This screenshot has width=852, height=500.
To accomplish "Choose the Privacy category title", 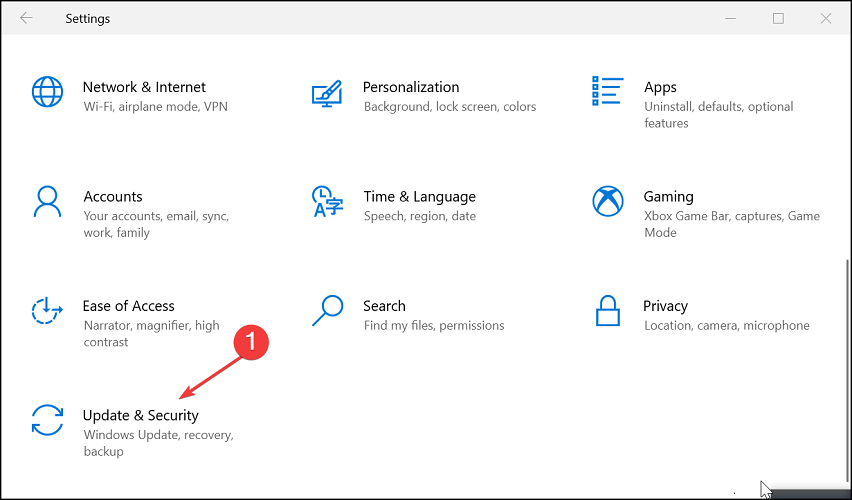I will [665, 306].
